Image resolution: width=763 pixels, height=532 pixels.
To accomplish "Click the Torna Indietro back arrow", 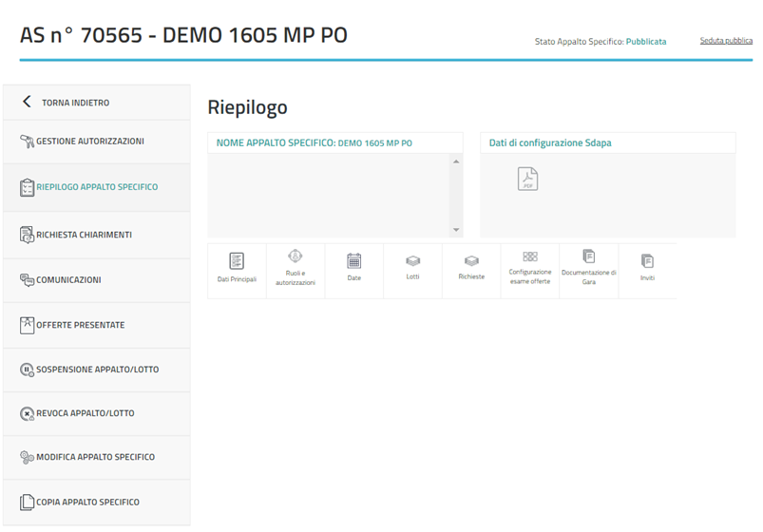I will click(27, 102).
